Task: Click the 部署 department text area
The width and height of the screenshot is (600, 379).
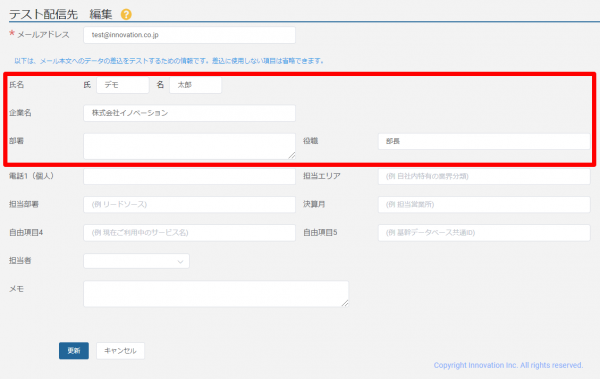Action: [x=189, y=146]
